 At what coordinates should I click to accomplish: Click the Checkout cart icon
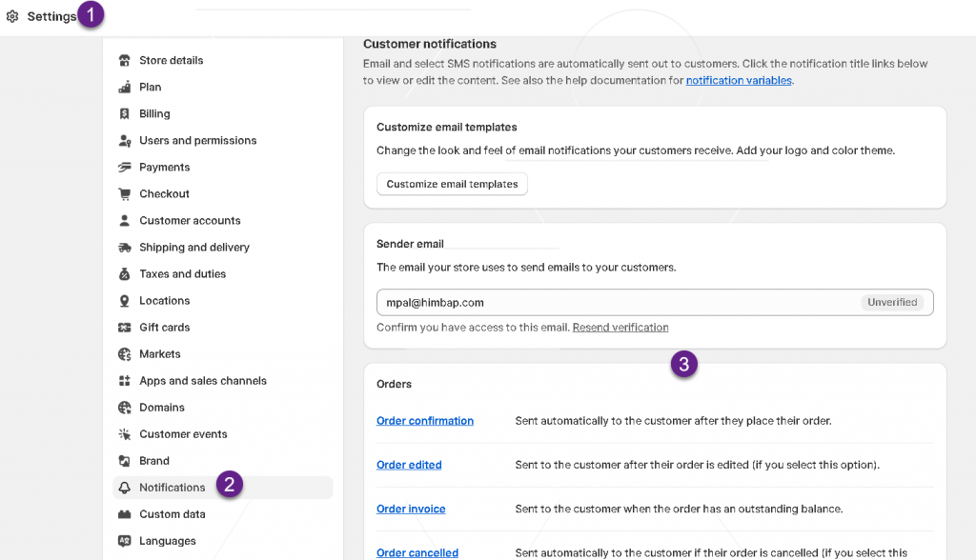click(x=124, y=193)
